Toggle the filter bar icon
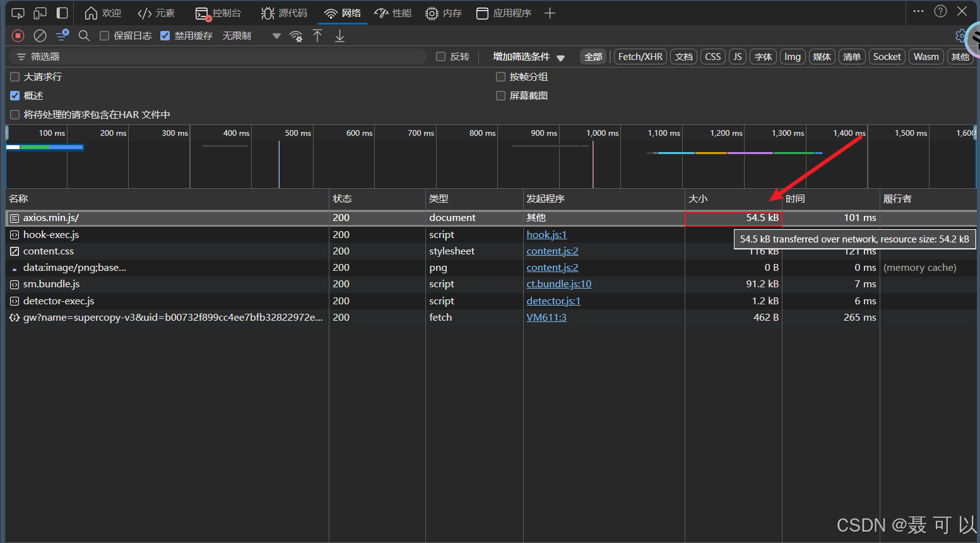This screenshot has height=543, width=980. pyautogui.click(x=62, y=36)
